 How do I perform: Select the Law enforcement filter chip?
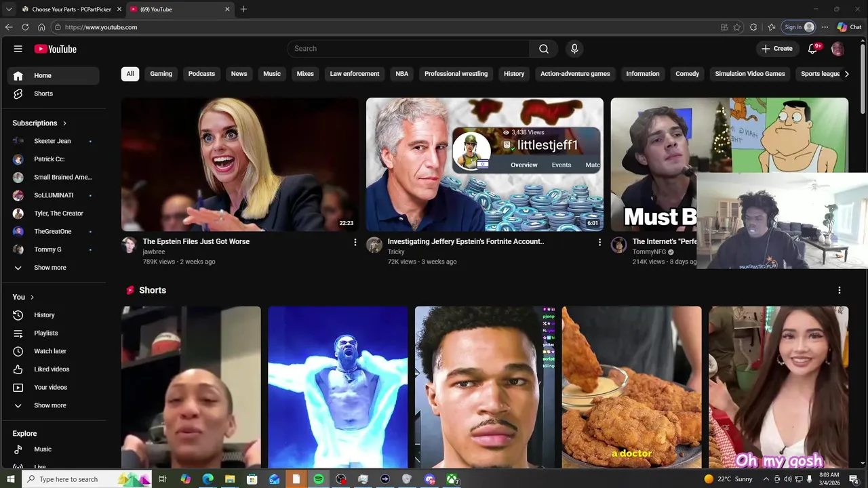(x=355, y=74)
